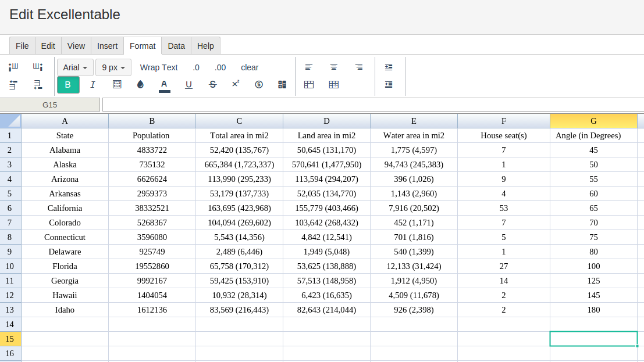Align text center
Image resolution: width=644 pixels, height=362 pixels.
(334, 67)
